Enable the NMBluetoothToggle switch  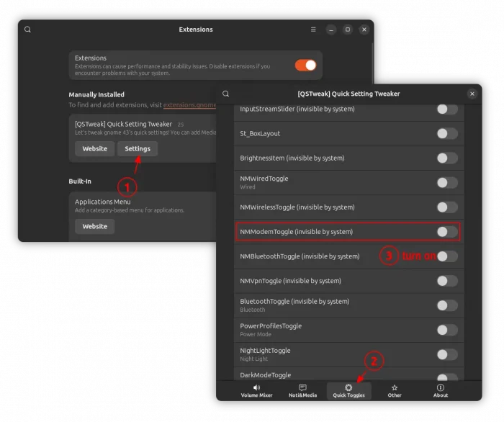(x=447, y=256)
